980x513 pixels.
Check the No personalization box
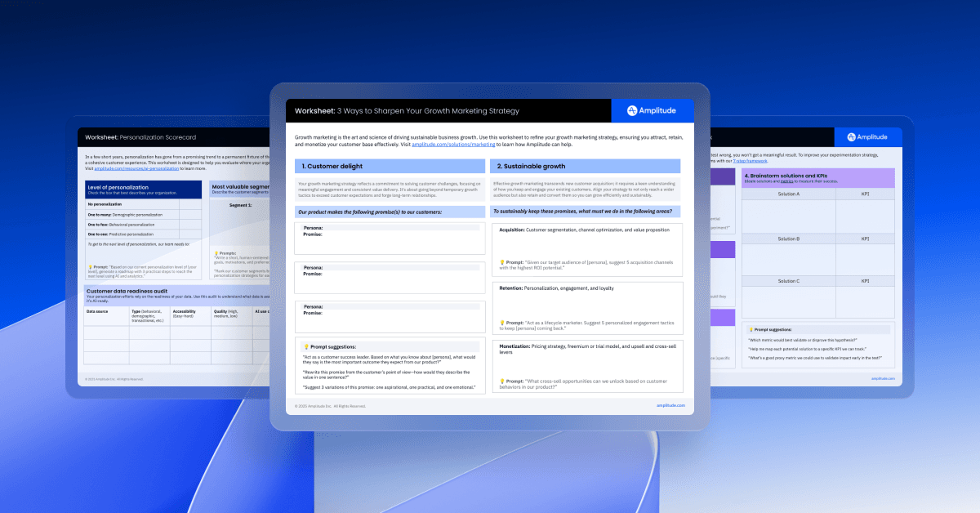point(190,204)
